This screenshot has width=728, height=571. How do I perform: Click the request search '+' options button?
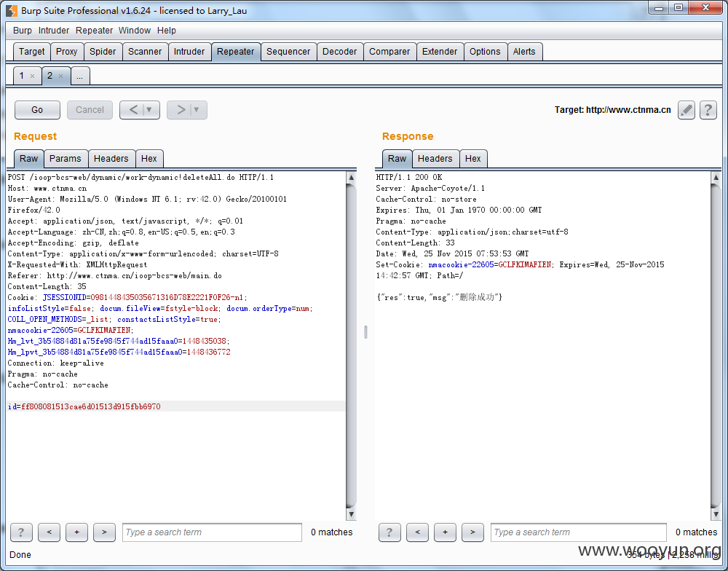point(76,532)
